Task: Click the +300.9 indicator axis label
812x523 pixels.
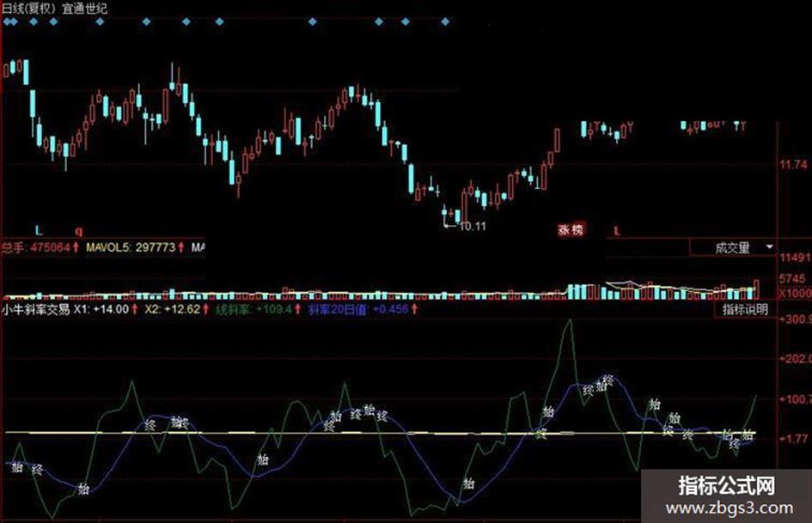Action: coord(796,319)
